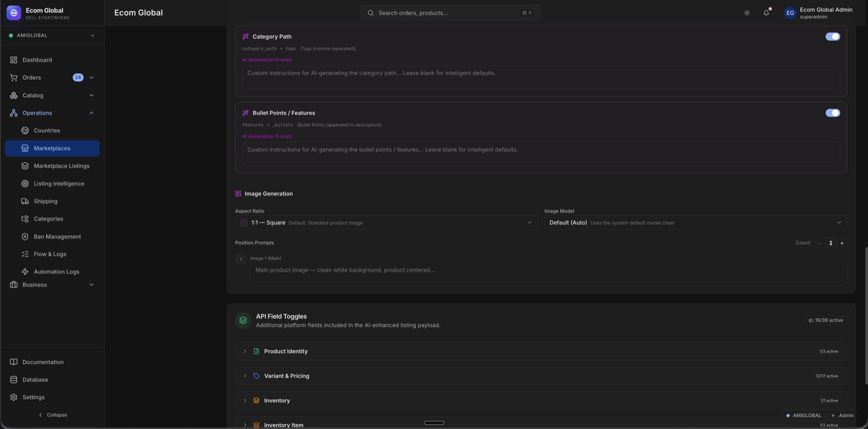Turn off Bullet Points / Features toggle
Image resolution: width=868 pixels, height=429 pixels.
(832, 113)
